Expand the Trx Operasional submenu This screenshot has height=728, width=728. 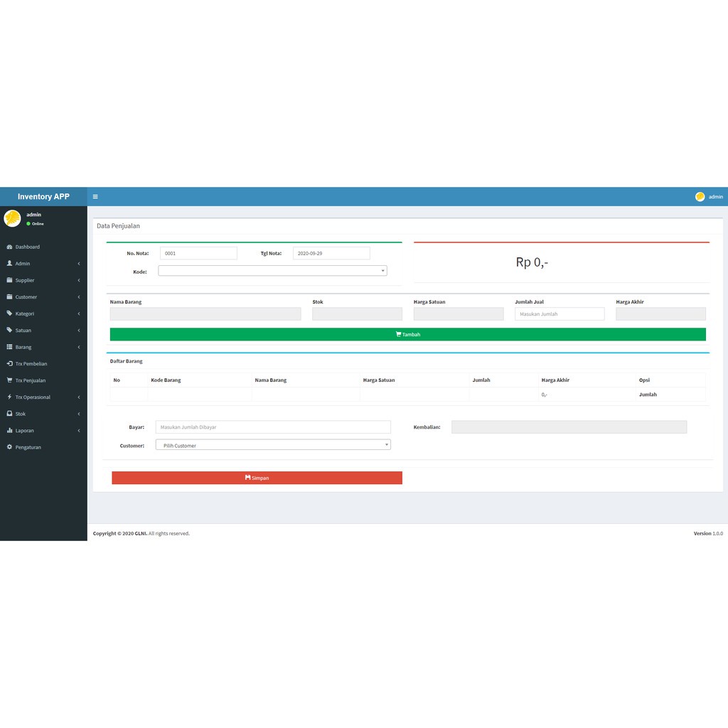click(x=79, y=397)
